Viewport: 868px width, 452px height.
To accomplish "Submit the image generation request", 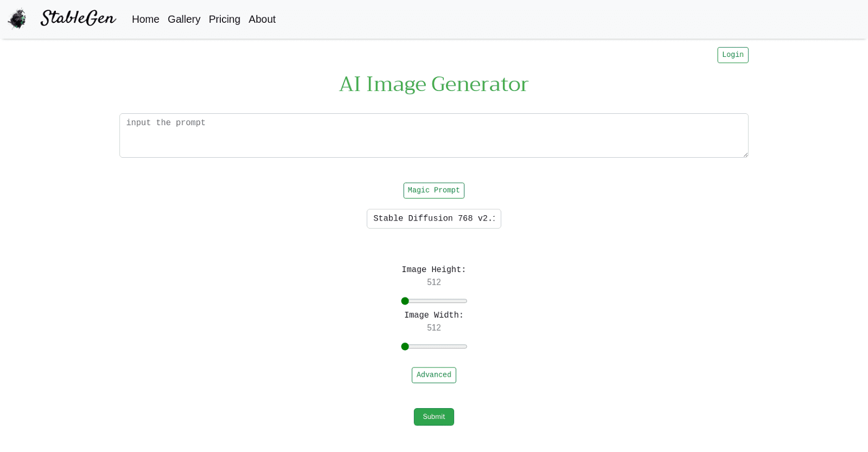I will tap(433, 417).
